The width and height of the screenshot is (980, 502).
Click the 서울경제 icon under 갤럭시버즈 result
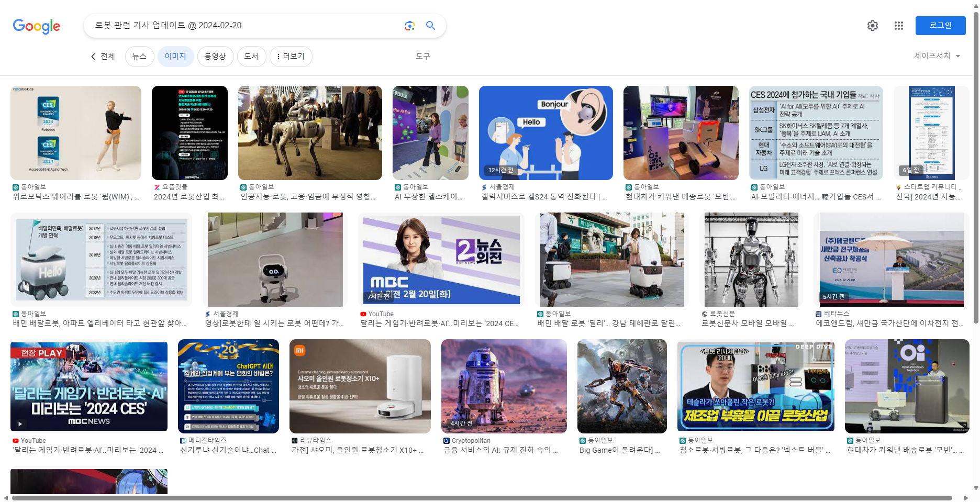coord(484,187)
